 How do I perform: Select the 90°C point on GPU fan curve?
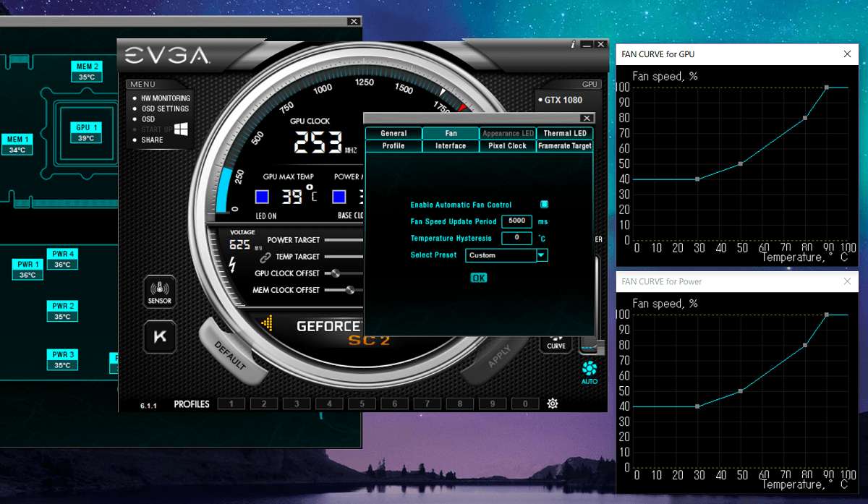[826, 87]
